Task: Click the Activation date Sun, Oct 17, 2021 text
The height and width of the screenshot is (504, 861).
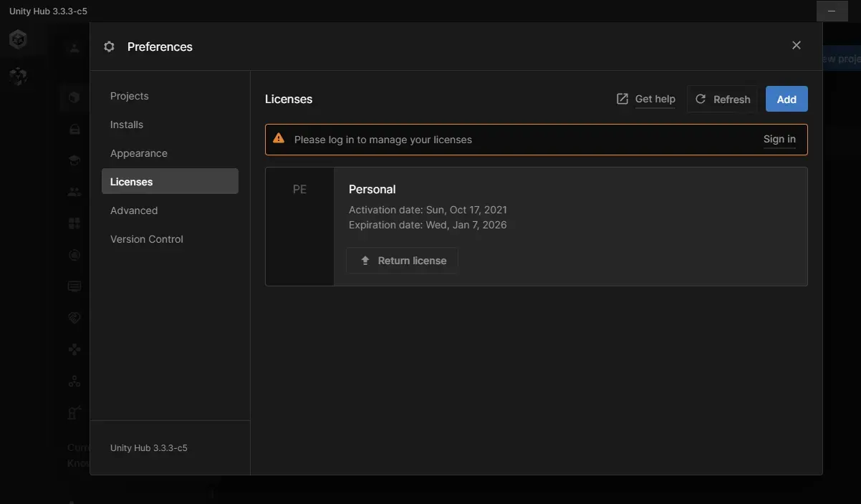Action: click(x=428, y=210)
